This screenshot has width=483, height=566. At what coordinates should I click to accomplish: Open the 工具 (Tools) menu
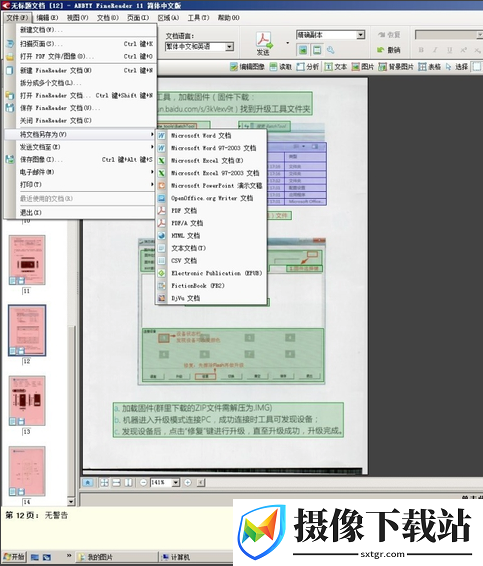point(198,17)
